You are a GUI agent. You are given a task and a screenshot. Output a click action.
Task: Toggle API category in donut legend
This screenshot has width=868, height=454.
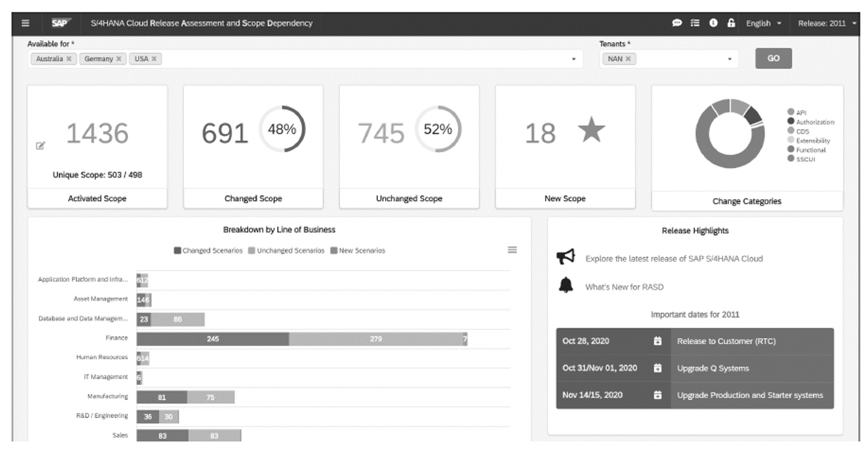(798, 113)
